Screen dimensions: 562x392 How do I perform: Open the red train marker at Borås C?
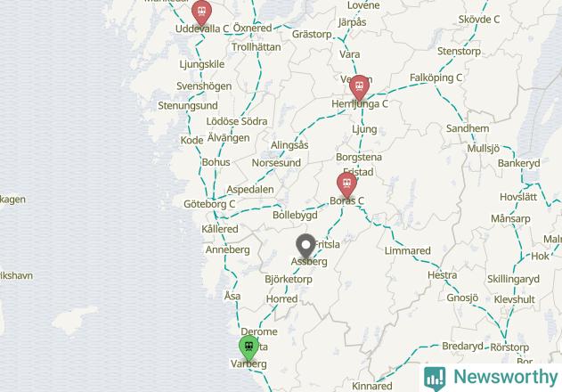click(346, 184)
